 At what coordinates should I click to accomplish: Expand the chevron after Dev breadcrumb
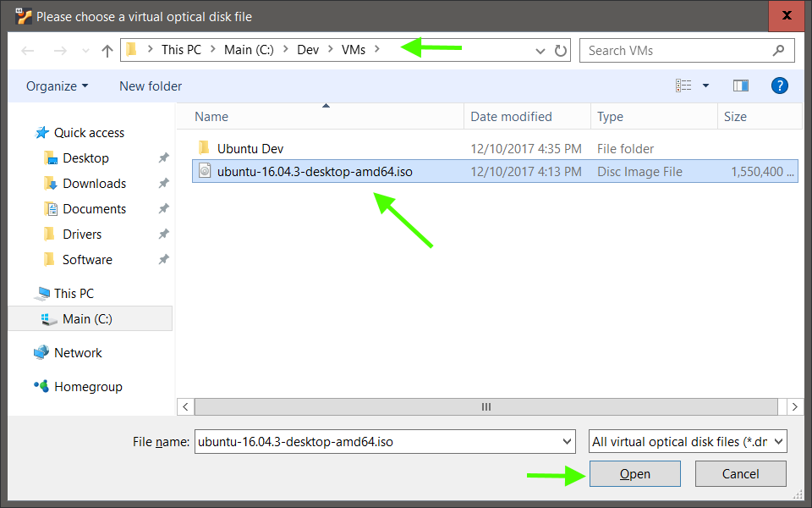click(331, 49)
